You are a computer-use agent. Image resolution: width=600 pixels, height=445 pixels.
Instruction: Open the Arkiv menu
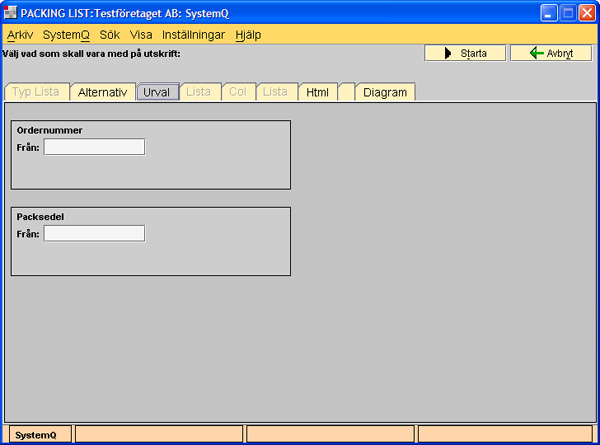20,35
